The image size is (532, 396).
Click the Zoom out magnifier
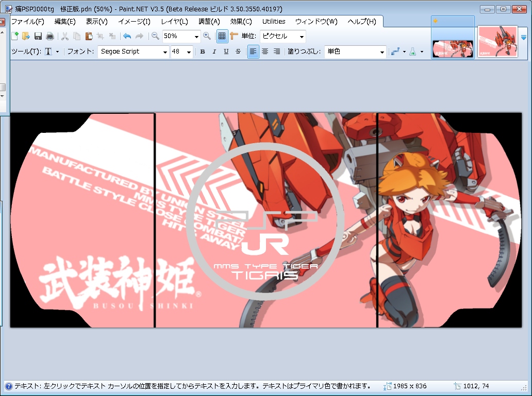point(155,36)
